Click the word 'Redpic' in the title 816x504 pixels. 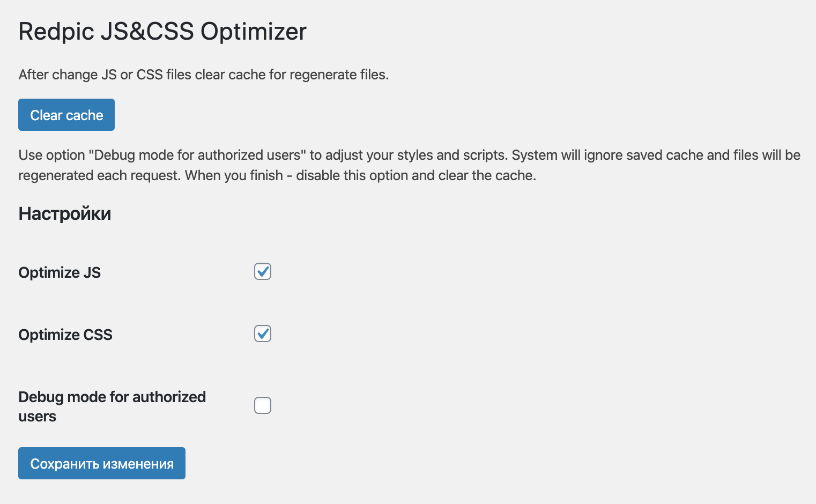point(56,31)
